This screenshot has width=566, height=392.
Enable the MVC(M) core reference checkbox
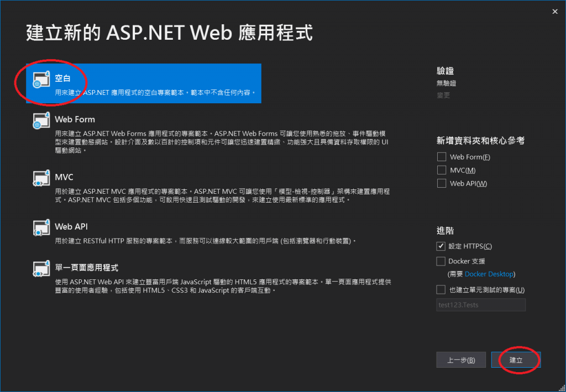click(x=442, y=170)
